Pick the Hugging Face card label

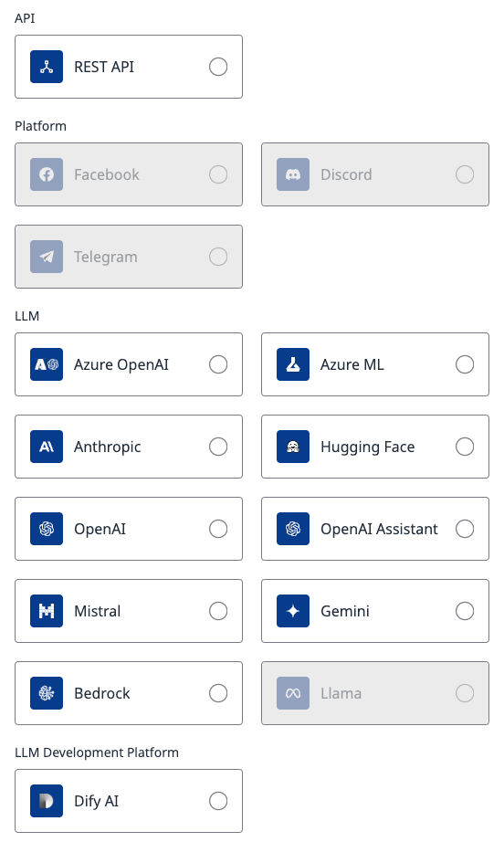click(x=368, y=447)
